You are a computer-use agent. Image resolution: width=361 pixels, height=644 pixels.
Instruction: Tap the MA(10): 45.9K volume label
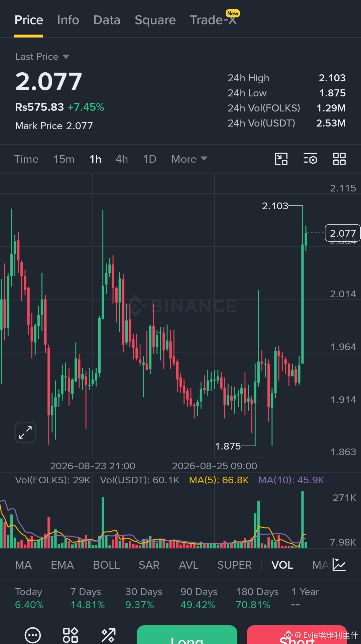pos(291,480)
